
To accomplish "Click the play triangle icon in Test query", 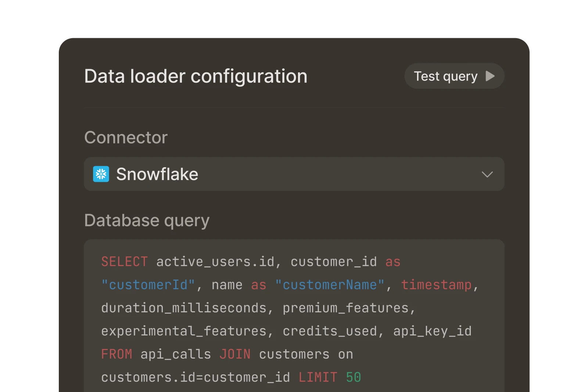I will coord(490,76).
